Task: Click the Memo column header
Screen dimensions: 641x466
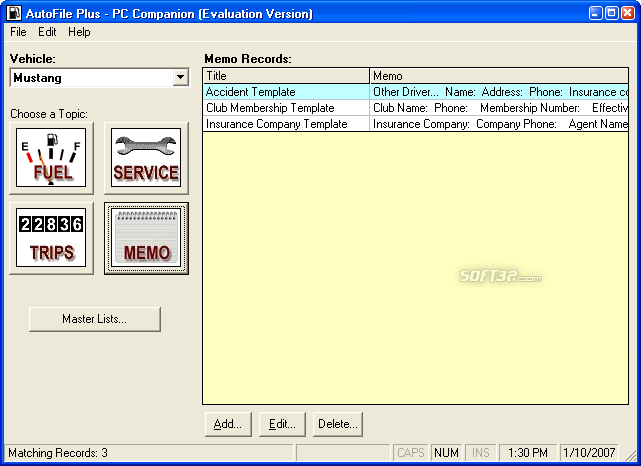Action: pos(499,76)
